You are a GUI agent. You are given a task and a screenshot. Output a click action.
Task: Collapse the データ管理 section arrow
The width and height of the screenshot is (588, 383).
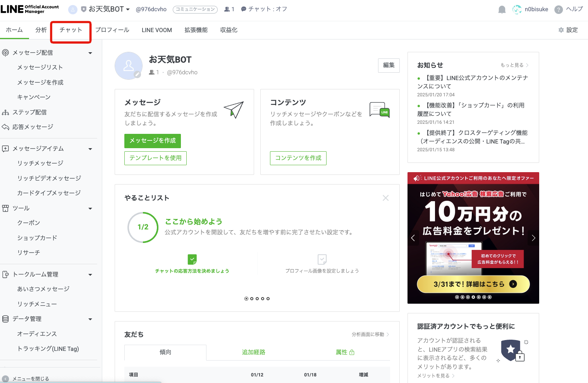90,319
